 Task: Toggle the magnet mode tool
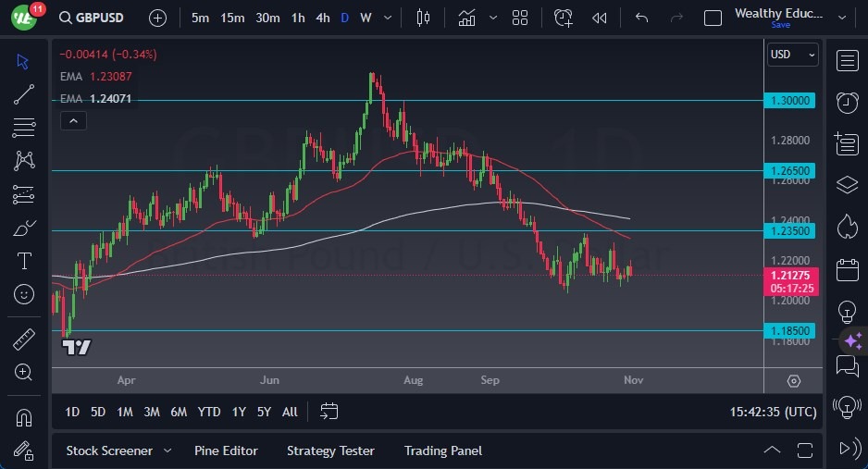(x=24, y=417)
